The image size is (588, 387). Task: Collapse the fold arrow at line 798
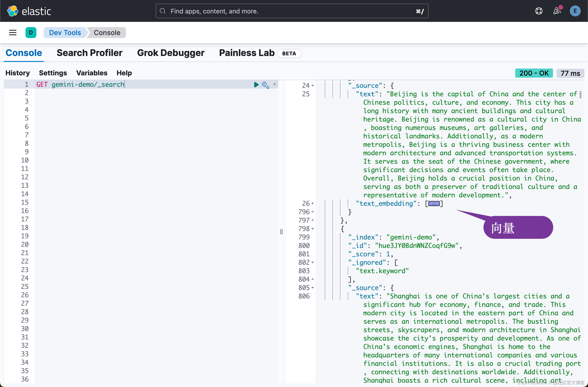point(312,229)
